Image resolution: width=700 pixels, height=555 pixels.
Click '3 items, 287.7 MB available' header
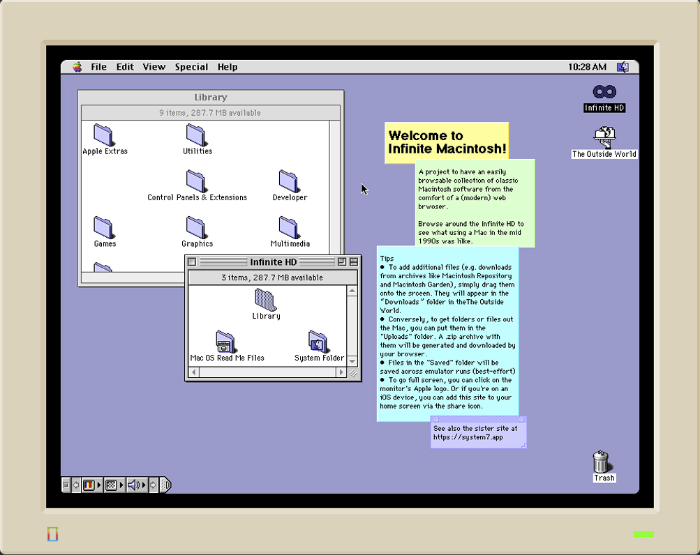272,278
